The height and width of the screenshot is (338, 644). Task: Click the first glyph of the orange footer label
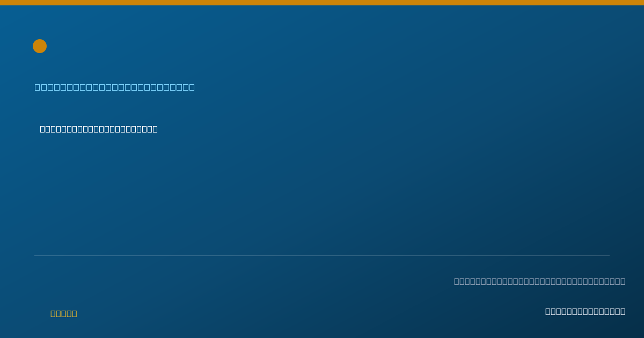coord(53,313)
